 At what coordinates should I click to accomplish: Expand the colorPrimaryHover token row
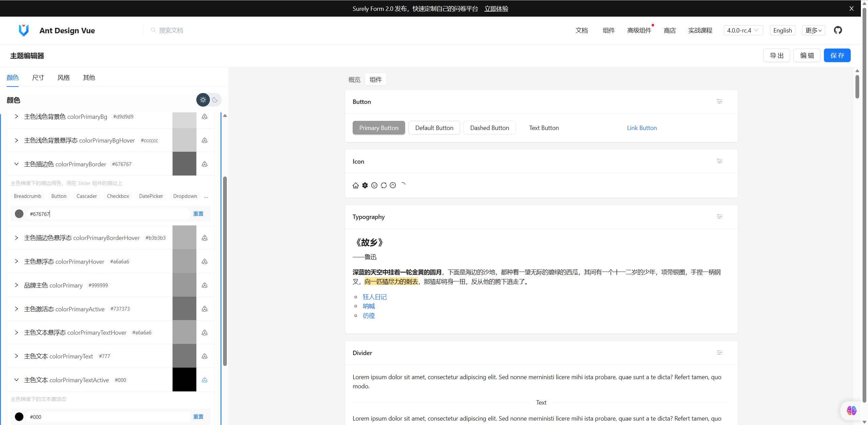16,261
